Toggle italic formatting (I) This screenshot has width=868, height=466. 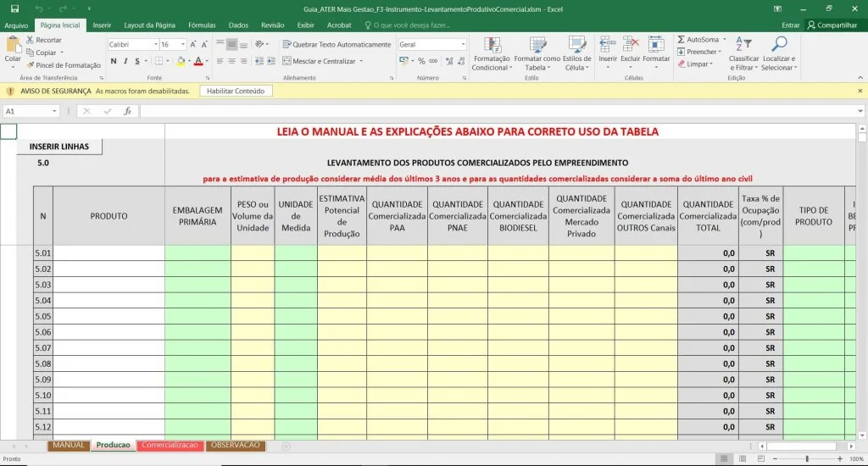125,61
